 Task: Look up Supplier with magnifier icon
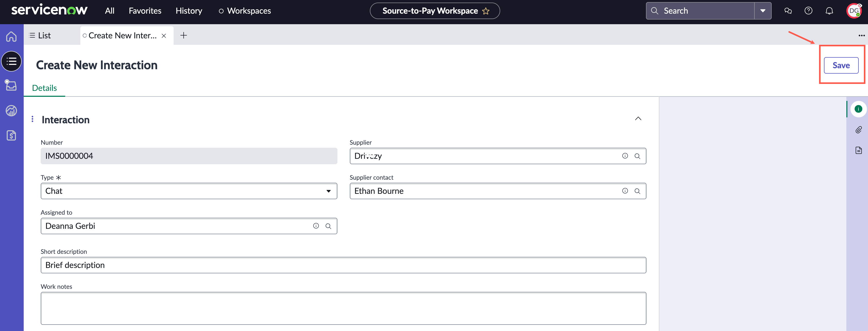point(637,156)
